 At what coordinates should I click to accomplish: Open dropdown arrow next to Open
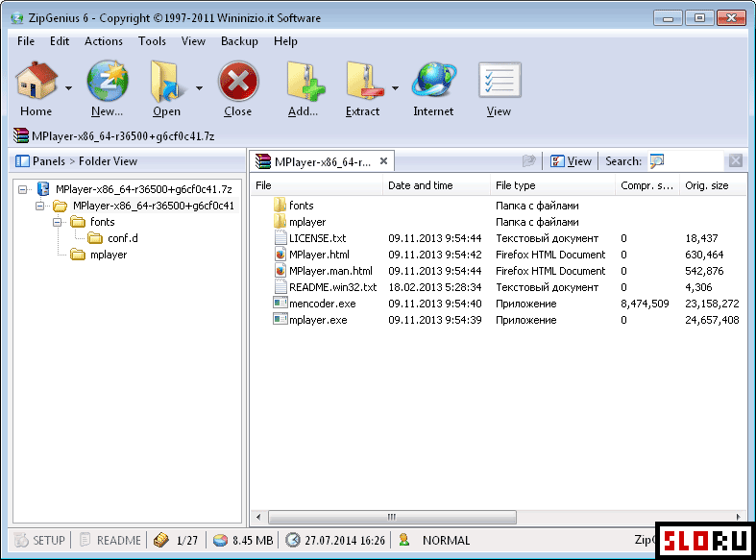tap(199, 88)
